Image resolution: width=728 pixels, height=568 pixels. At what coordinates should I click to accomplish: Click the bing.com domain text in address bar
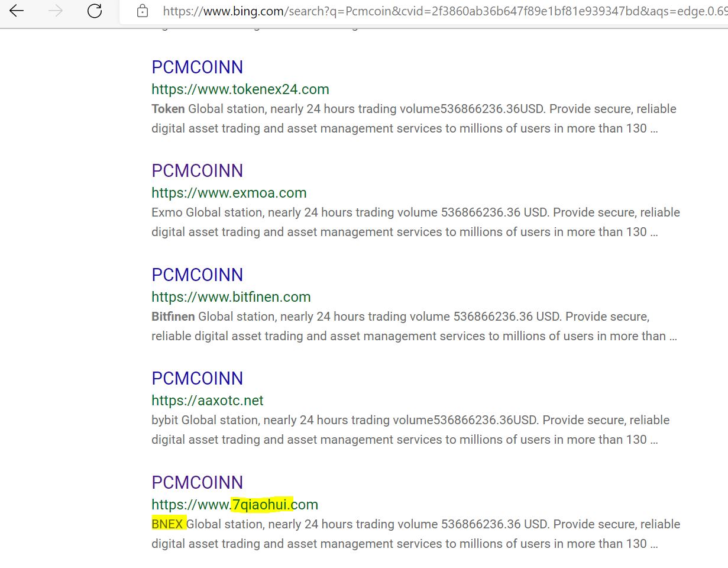click(x=236, y=11)
